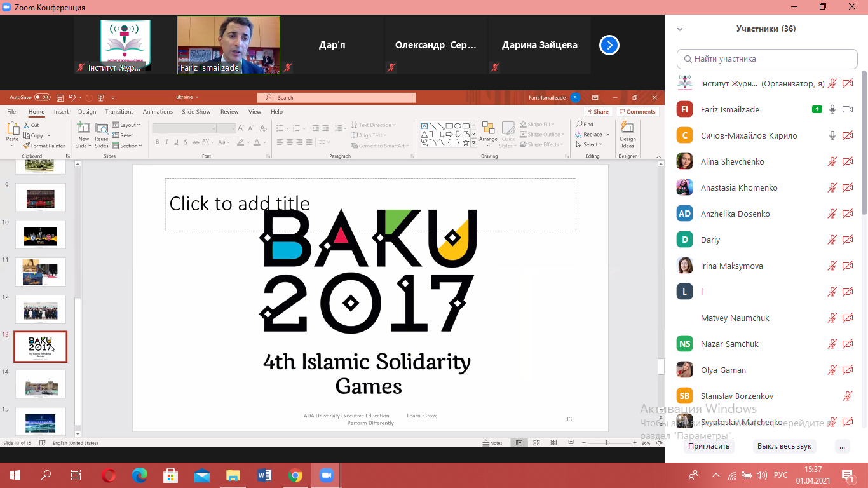The width and height of the screenshot is (868, 488).
Task: Toggle Alina Shevchenko's muted microphone
Action: tap(832, 161)
